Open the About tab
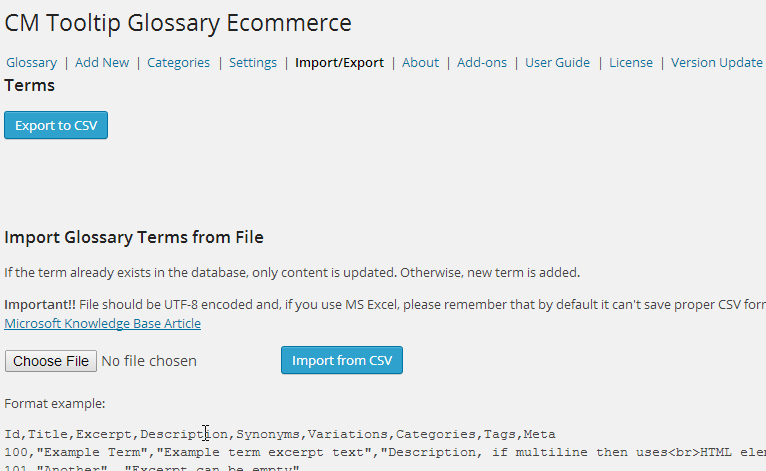The image size is (766, 471). pos(421,63)
